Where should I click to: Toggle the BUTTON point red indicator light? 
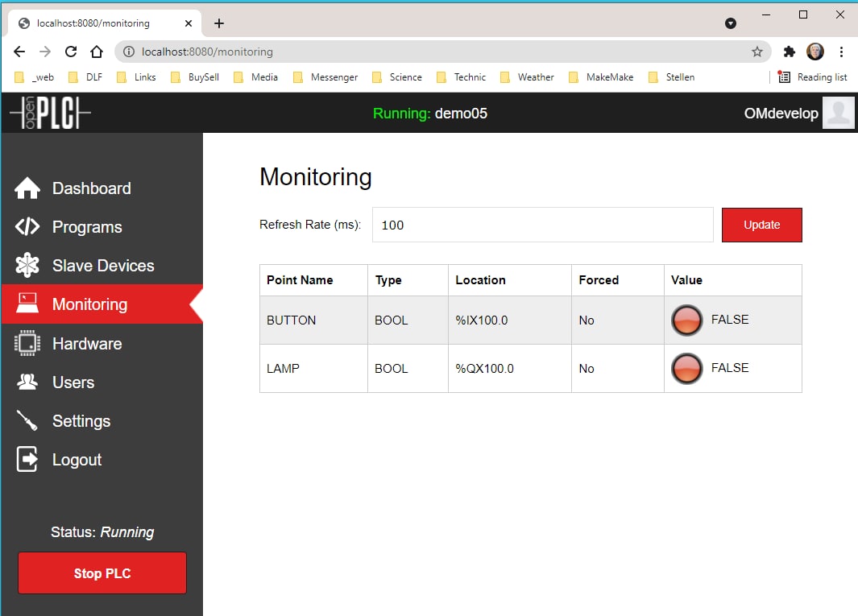coord(686,320)
